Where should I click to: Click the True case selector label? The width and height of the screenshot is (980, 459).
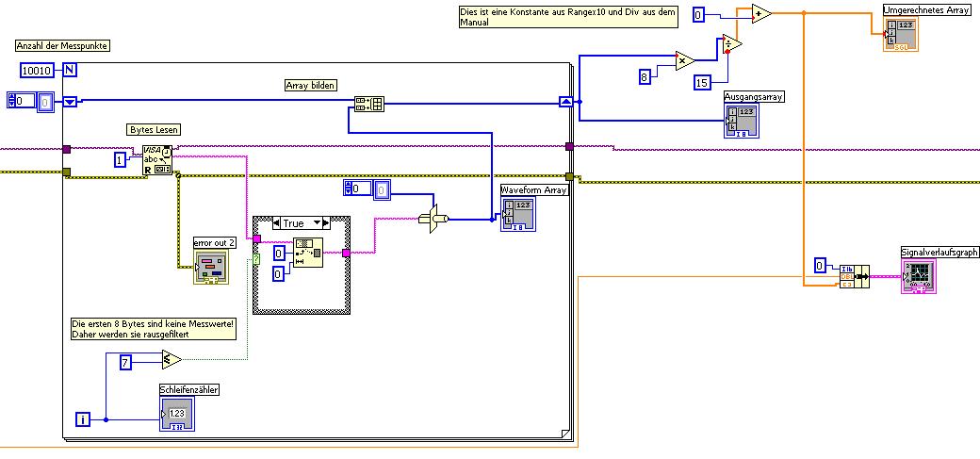(x=294, y=223)
